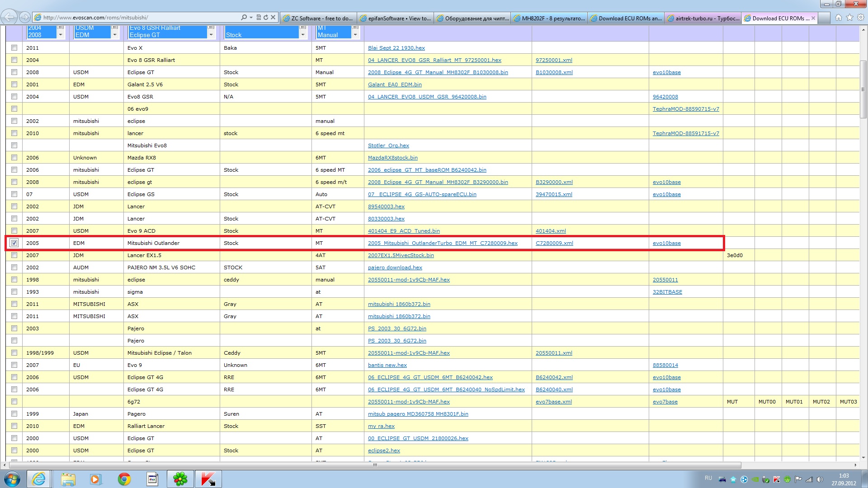This screenshot has width=868, height=488.
Task: Click Kaspersky icon in the taskbar
Action: [x=208, y=479]
